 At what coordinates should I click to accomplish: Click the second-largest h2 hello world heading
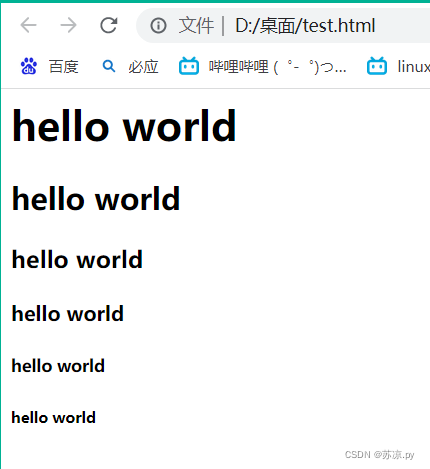[96, 199]
